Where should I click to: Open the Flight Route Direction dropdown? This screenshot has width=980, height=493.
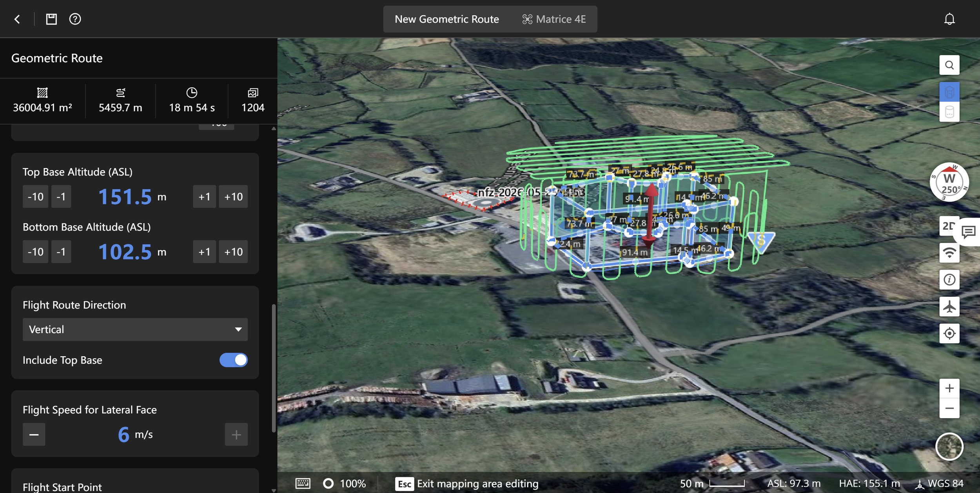click(x=135, y=329)
